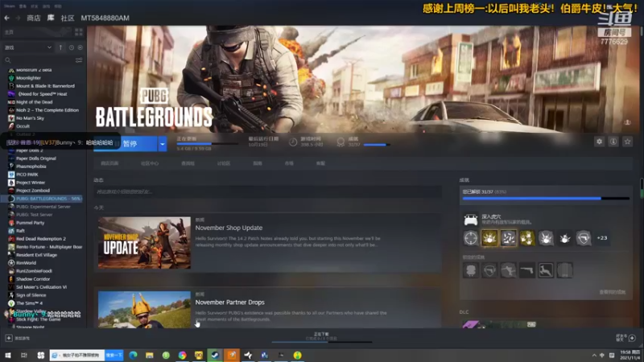This screenshot has width=644, height=362.
Task: Click the bottom downloads progress bar
Action: pyautogui.click(x=321, y=342)
